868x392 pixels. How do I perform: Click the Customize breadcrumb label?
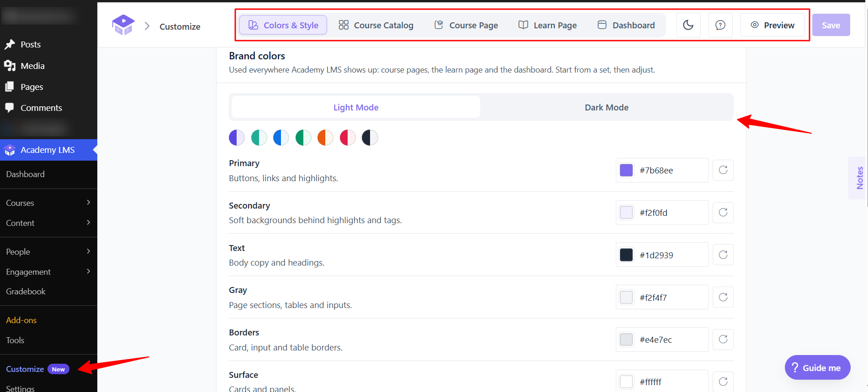click(180, 26)
